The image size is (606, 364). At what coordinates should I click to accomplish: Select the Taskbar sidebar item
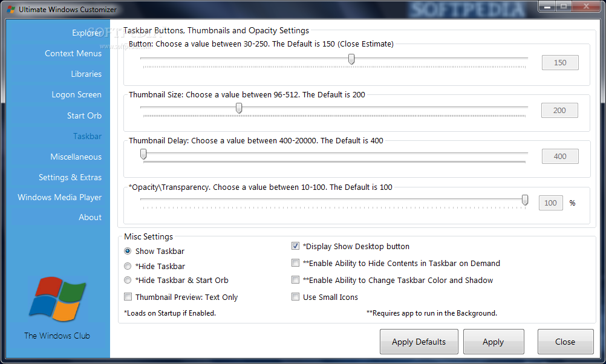coord(87,136)
